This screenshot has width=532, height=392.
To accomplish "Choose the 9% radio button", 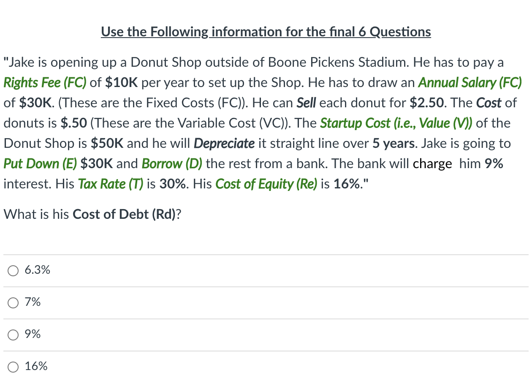I will pos(13,335).
